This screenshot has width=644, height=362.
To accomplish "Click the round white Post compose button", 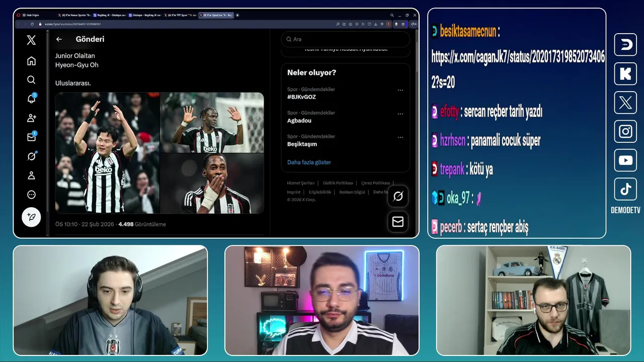I will (31, 217).
